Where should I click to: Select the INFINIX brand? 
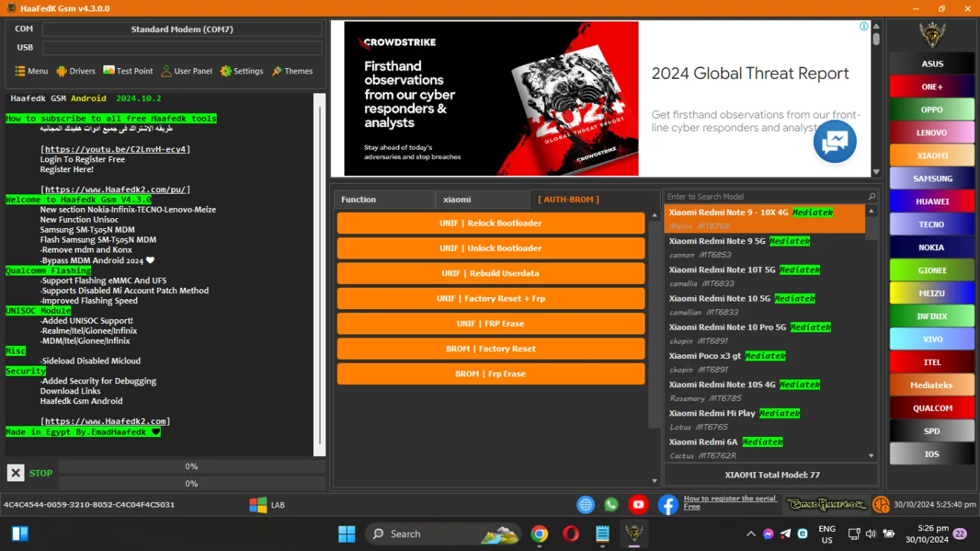pos(932,316)
